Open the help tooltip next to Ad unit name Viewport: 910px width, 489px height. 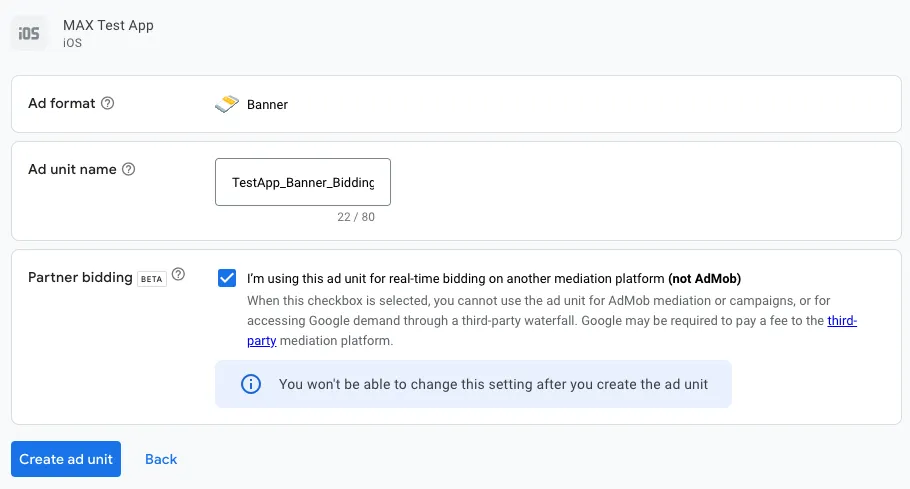[128, 169]
